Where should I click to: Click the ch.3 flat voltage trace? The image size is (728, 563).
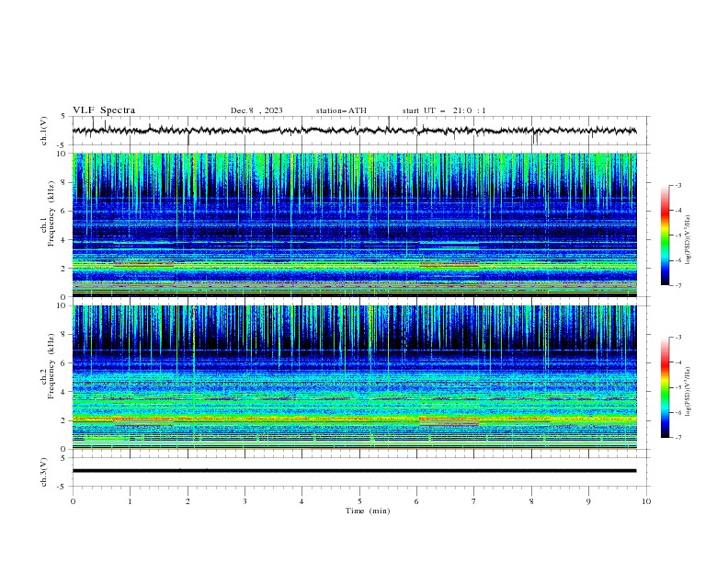[x=354, y=471]
